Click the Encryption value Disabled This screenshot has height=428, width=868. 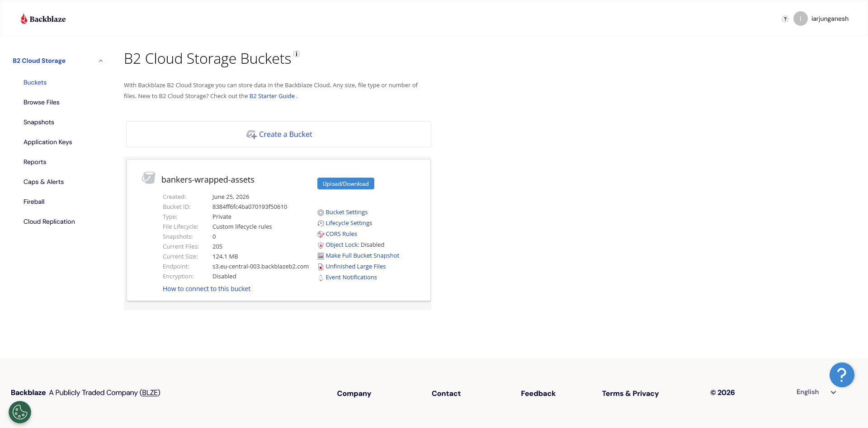point(224,276)
